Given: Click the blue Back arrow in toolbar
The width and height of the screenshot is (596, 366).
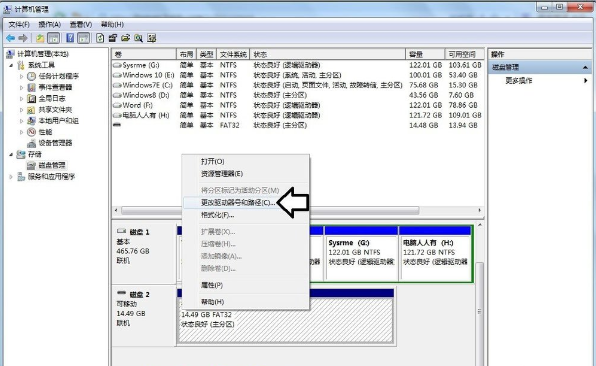Looking at the screenshot, I should point(10,38).
